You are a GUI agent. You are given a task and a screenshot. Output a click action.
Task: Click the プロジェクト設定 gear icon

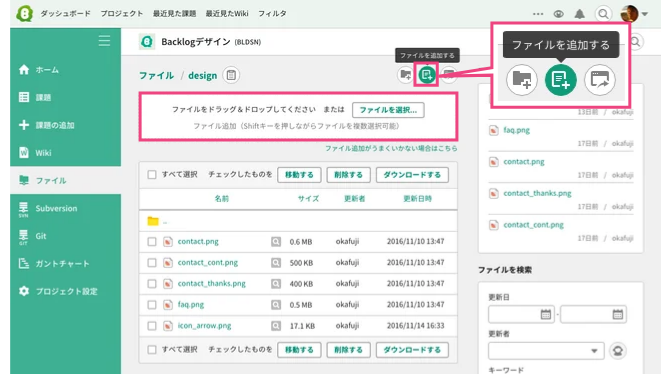click(x=24, y=291)
